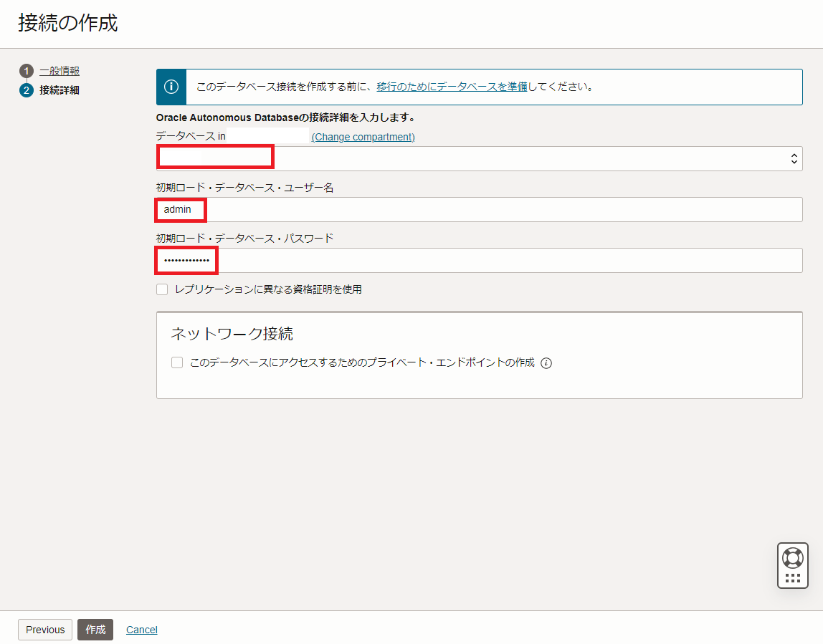The height and width of the screenshot is (644, 823).
Task: Click the info icon in the blue notification banner
Action: 171,87
